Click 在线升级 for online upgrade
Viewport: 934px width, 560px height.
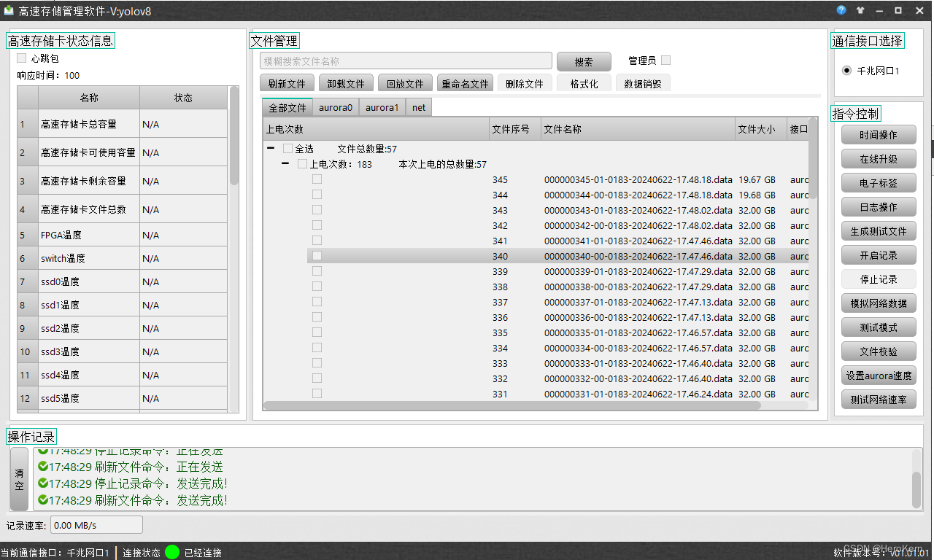pyautogui.click(x=879, y=158)
